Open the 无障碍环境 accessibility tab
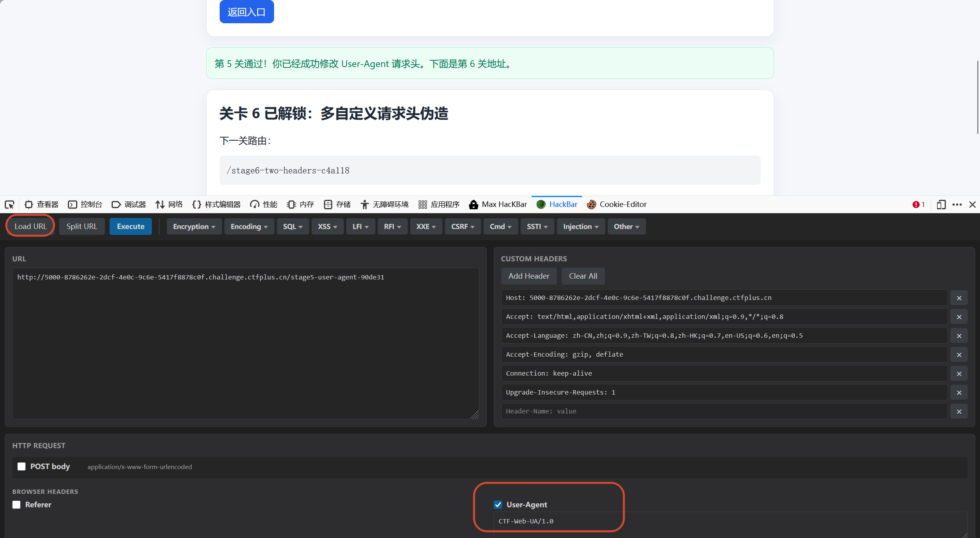The width and height of the screenshot is (980, 538). [x=385, y=205]
